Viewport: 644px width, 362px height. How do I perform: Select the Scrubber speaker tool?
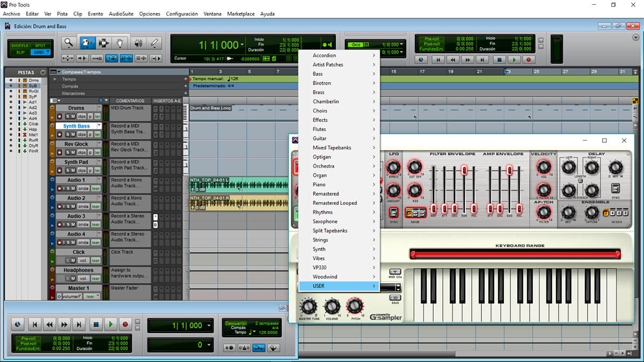[x=138, y=43]
